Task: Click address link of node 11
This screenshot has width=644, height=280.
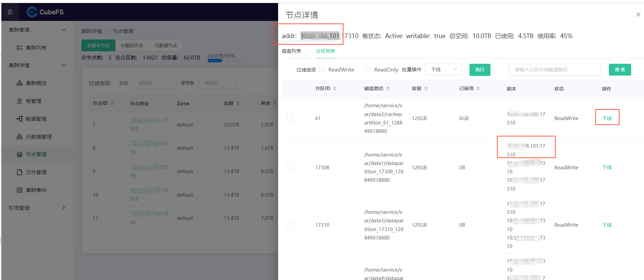Action: (149, 218)
